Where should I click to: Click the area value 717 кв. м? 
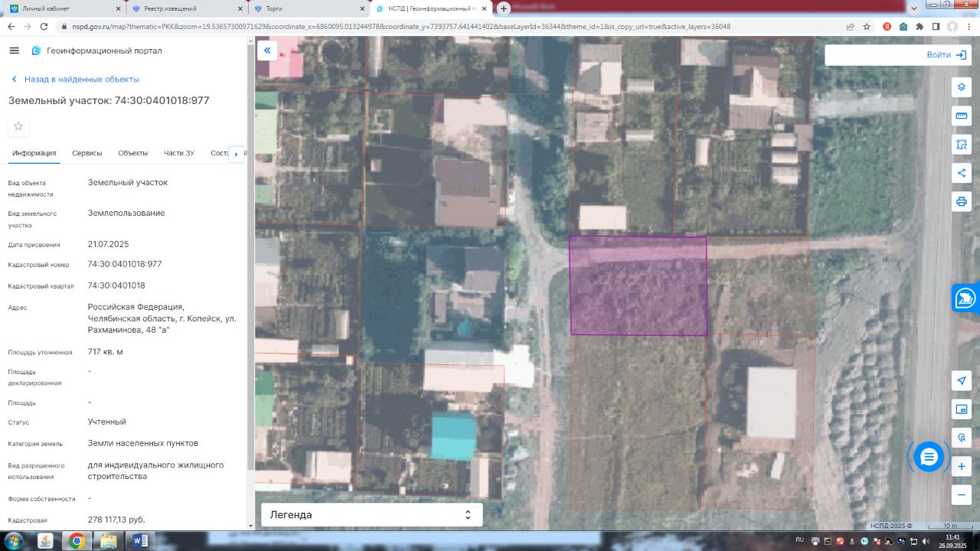pos(106,351)
